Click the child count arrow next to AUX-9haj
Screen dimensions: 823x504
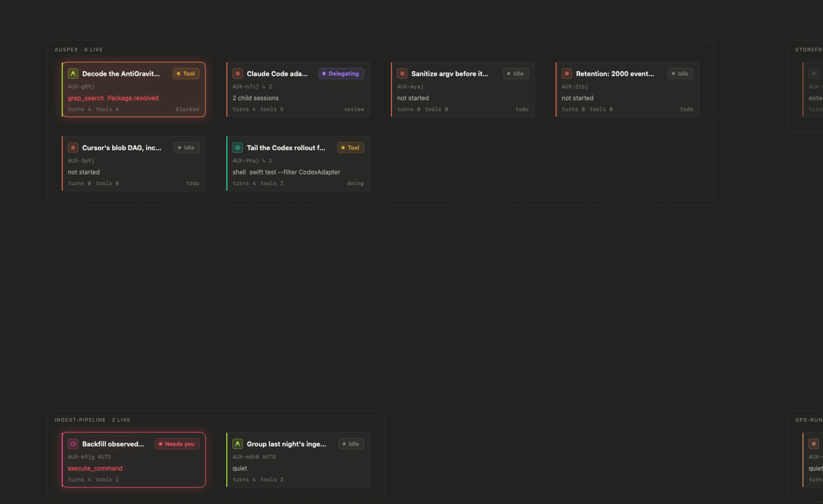(x=267, y=161)
